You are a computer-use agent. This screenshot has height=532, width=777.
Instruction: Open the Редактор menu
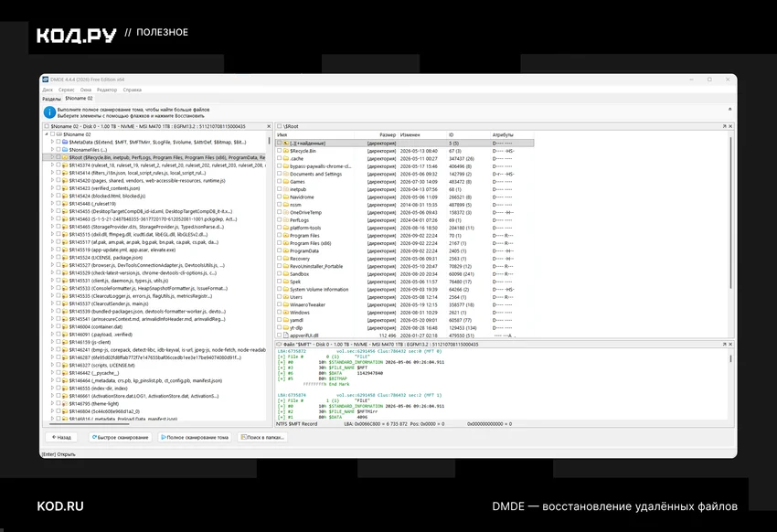(x=107, y=90)
